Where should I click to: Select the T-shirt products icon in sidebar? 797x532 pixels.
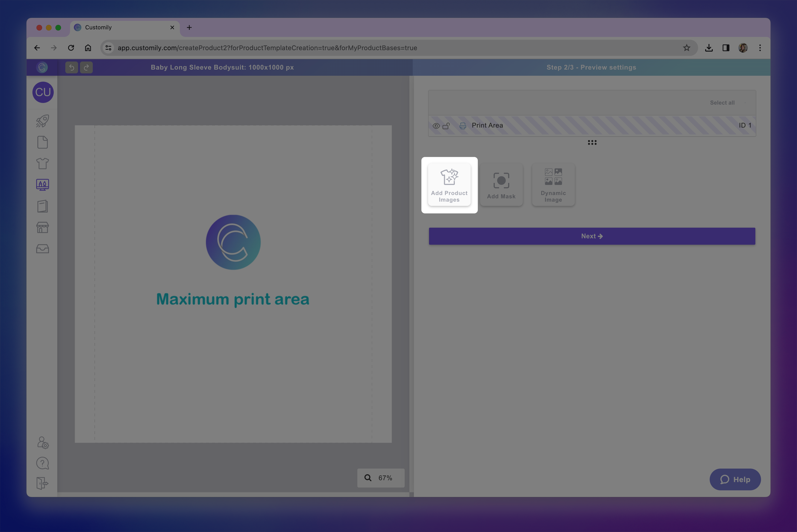coord(42,164)
